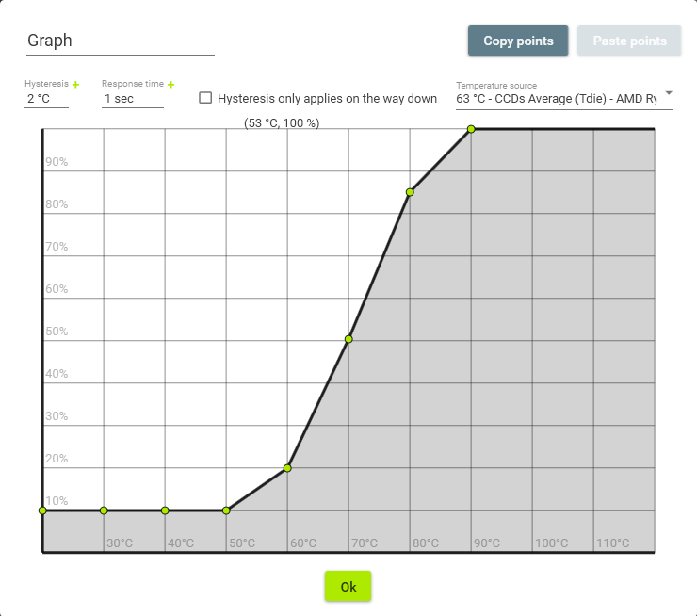Viewport: 697px width, 616px height.
Task: Open the Temperature source dropdown
Action: pyautogui.click(x=563, y=98)
